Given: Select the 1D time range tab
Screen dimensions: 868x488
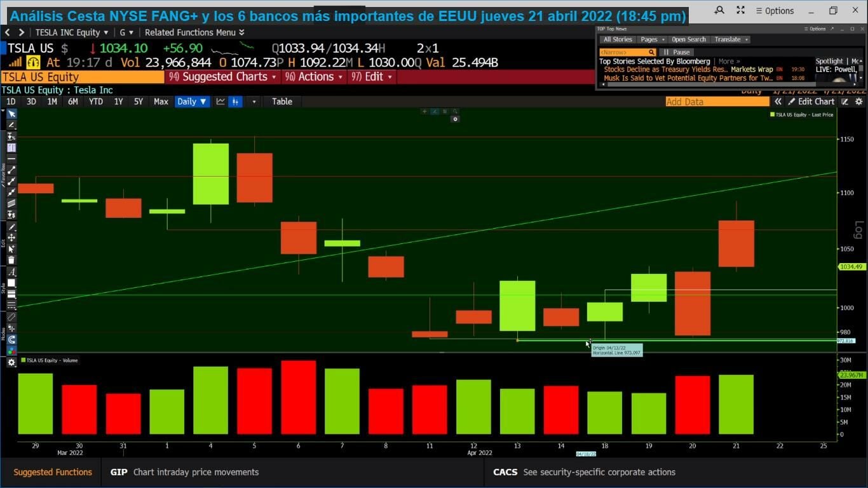Looking at the screenshot, I should [11, 102].
